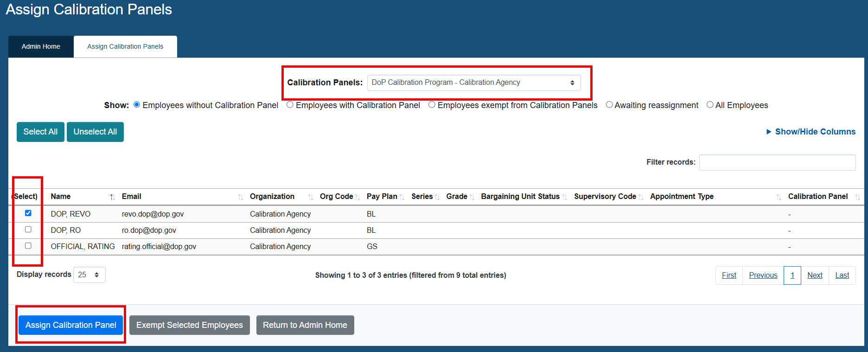Open page 1 in pagination
This screenshot has width=868, height=352.
(x=792, y=275)
